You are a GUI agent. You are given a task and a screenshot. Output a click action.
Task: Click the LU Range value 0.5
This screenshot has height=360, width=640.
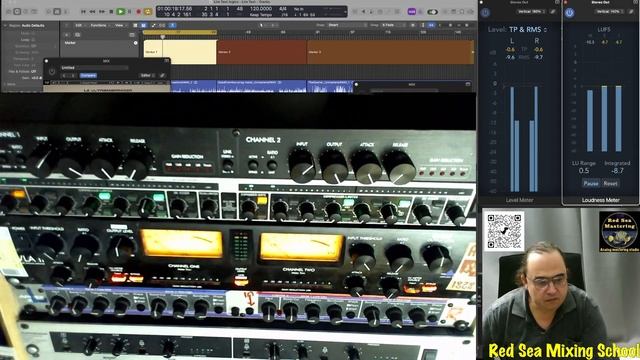tap(584, 171)
